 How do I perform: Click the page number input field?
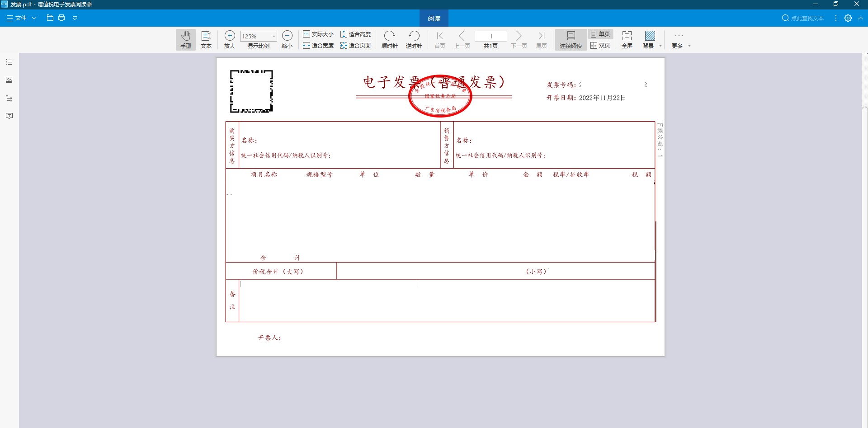[491, 36]
